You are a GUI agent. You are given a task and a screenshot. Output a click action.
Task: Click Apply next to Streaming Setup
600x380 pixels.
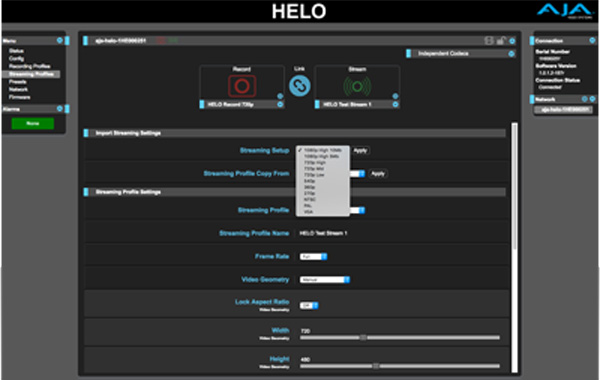click(360, 150)
